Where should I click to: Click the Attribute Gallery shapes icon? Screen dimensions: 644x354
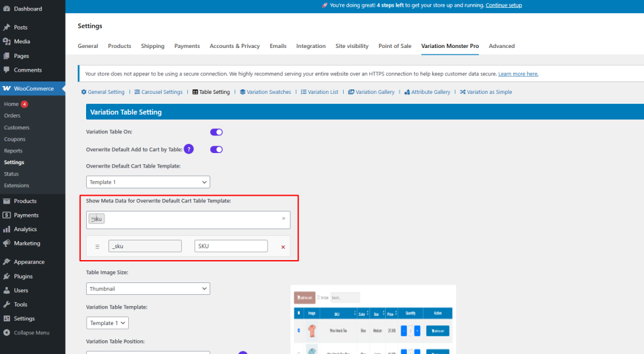point(407,92)
